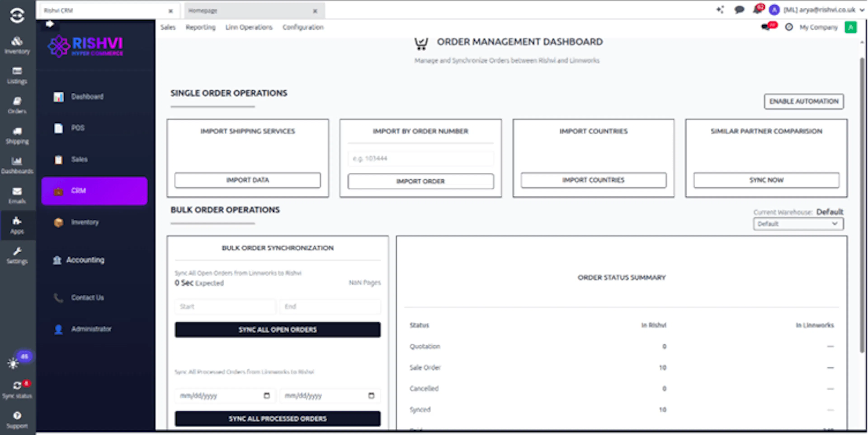
Task: Click the app logo at top-left corner
Action: (17, 15)
